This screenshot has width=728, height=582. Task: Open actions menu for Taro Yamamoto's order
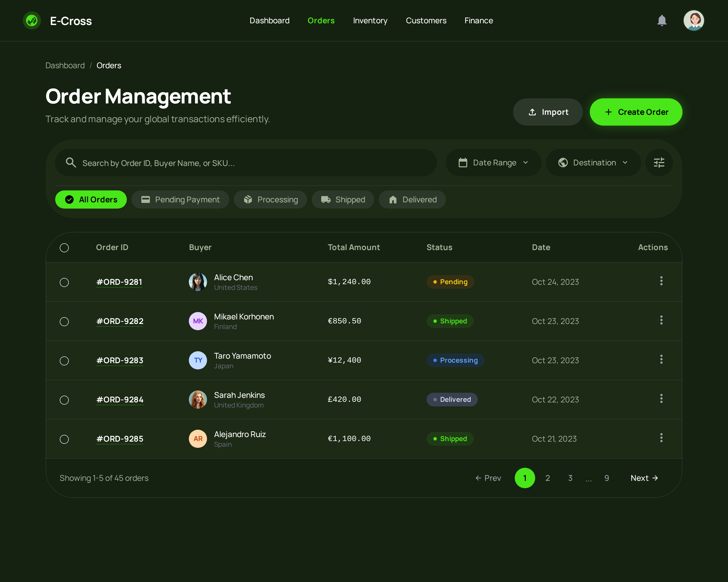click(661, 359)
